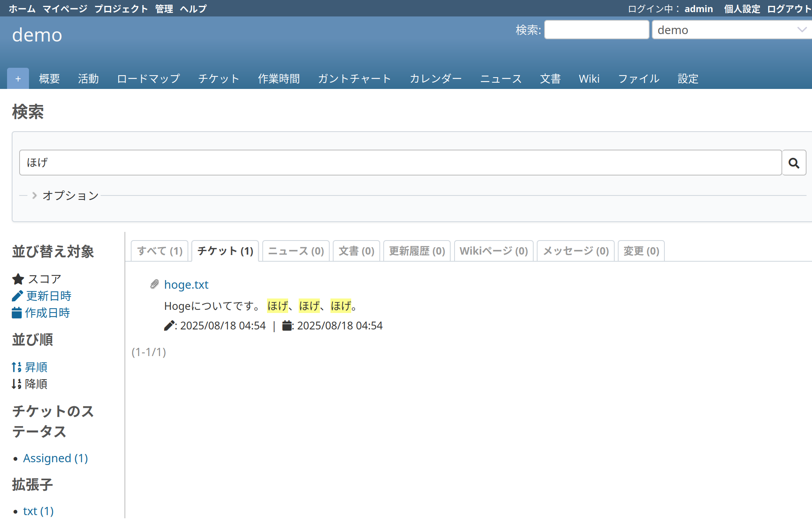
Task: Click the calendar 作成日時 sort icon
Action: (x=17, y=313)
